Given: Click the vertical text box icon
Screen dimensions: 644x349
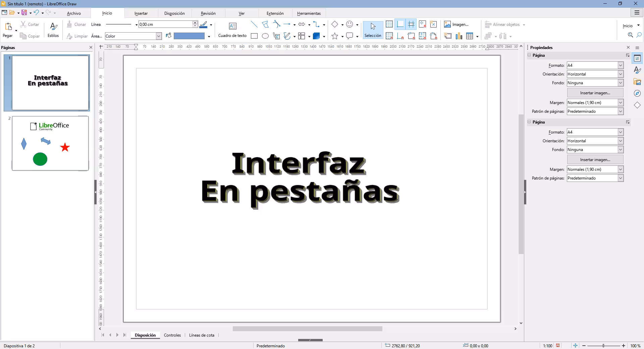Looking at the screenshot, I should coord(276,36).
